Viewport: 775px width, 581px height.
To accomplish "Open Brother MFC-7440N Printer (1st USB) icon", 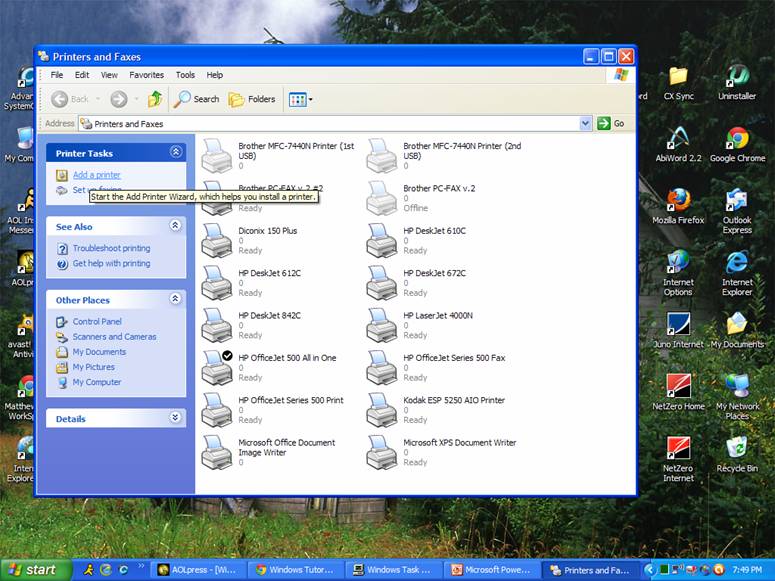I will 216,156.
